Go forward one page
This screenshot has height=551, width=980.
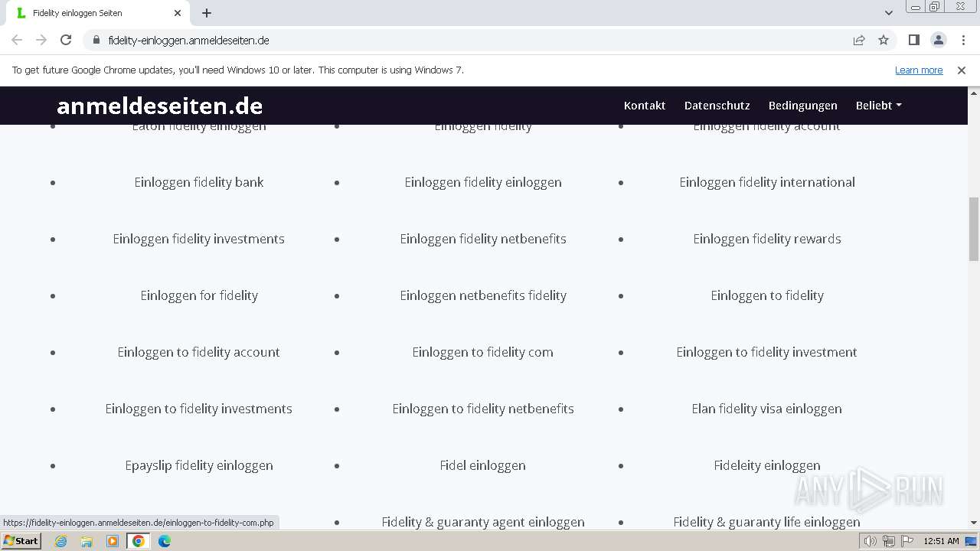point(41,40)
